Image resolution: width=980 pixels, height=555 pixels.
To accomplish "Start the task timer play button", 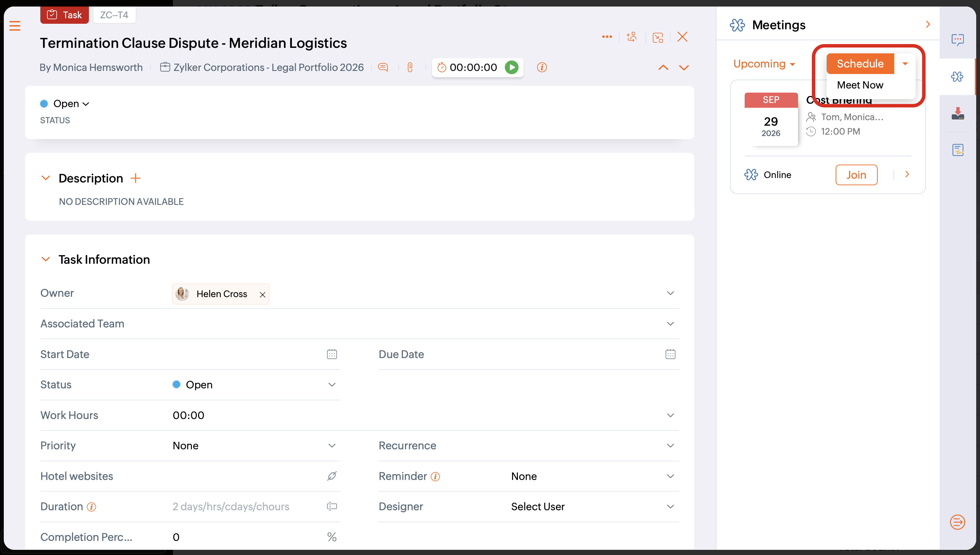I will [x=512, y=67].
